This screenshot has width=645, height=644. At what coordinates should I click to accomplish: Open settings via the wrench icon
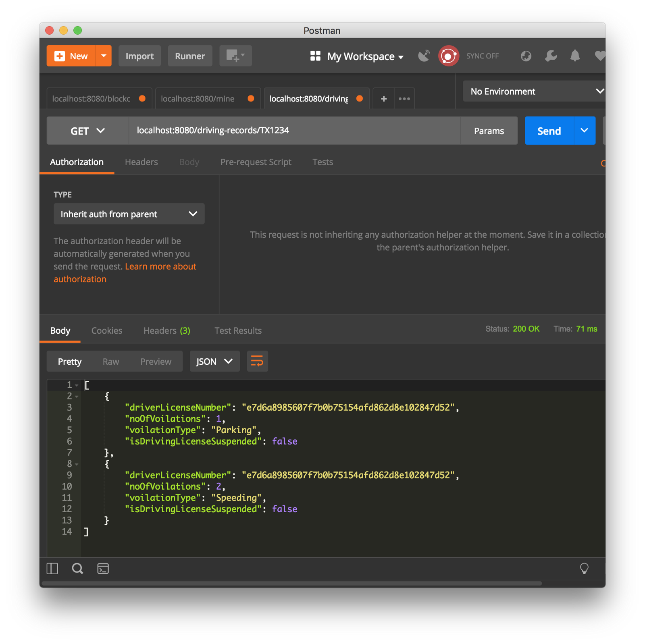coord(551,56)
